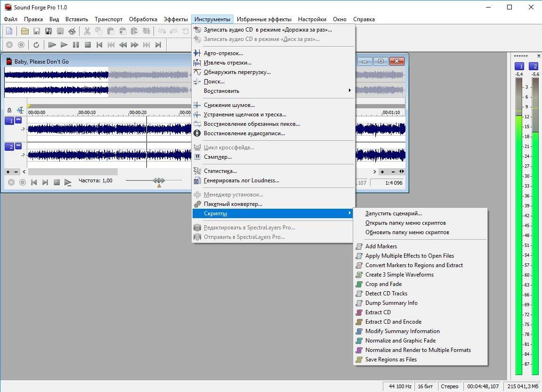The image size is (542, 392).
Task: Toggle Loop Playback in transport toolbar
Action: pos(36,45)
